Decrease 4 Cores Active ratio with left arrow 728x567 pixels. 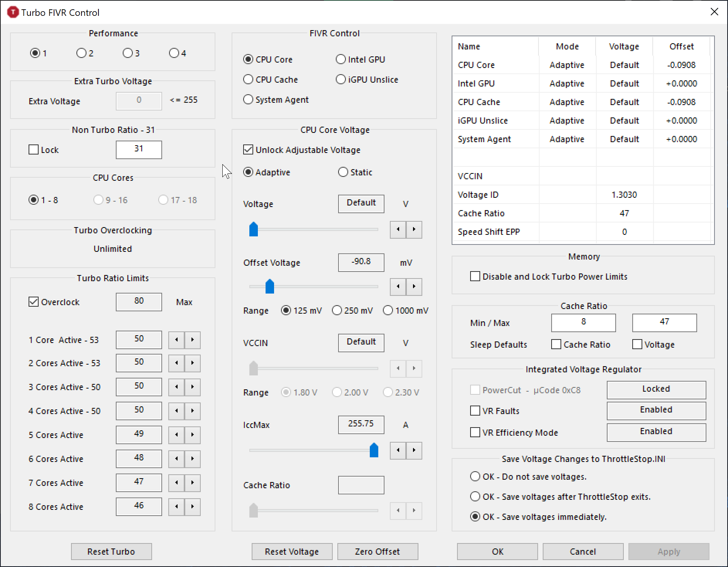[176, 411]
